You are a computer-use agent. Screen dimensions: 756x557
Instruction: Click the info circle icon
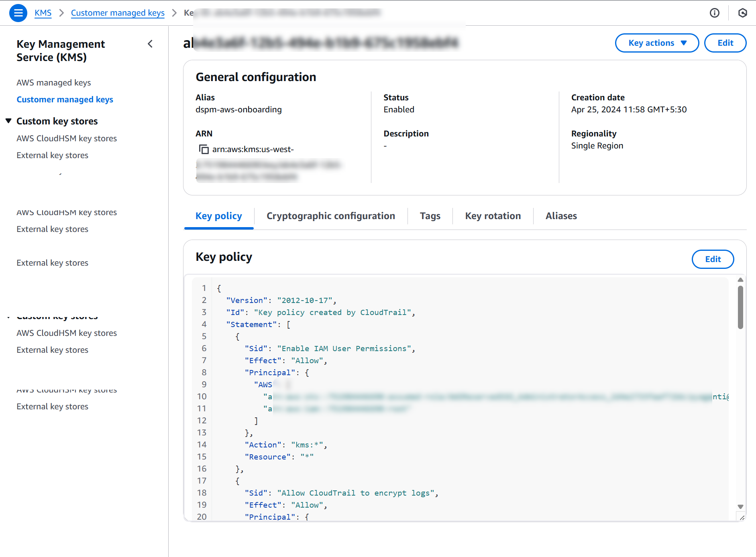click(x=715, y=13)
